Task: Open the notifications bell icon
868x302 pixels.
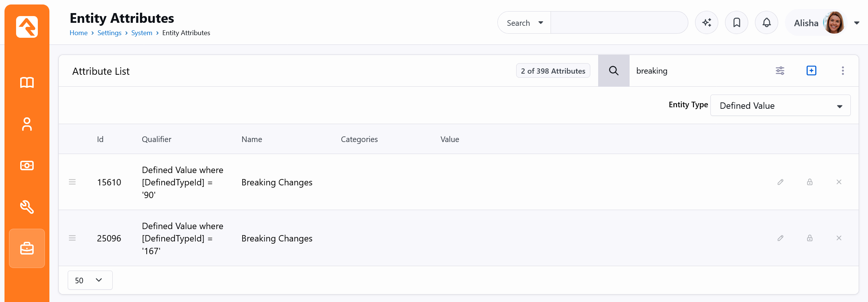Action: pyautogui.click(x=767, y=23)
